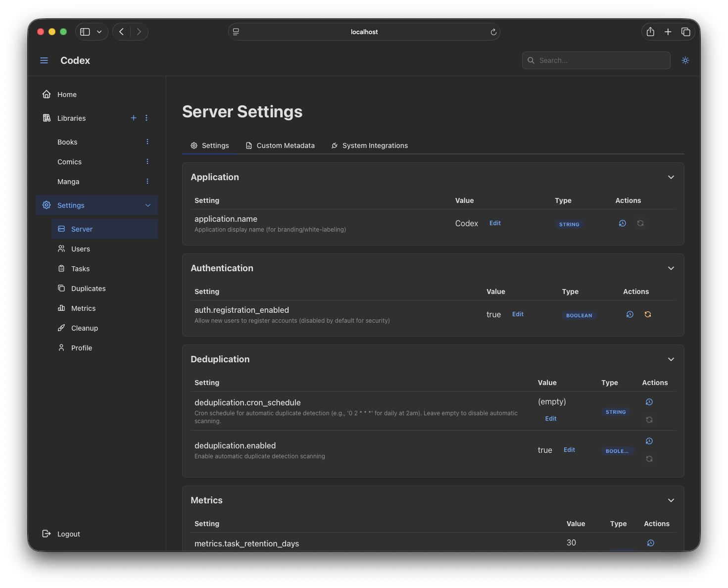728x588 pixels.
Task: Switch to the Custom Metadata tab
Action: click(x=280, y=145)
